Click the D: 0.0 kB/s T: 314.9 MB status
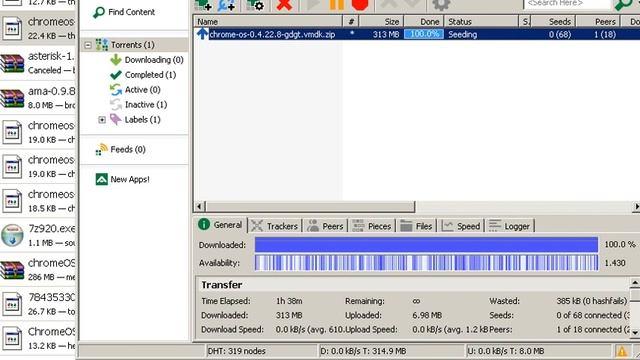The width and height of the screenshot is (640, 360). click(363, 351)
